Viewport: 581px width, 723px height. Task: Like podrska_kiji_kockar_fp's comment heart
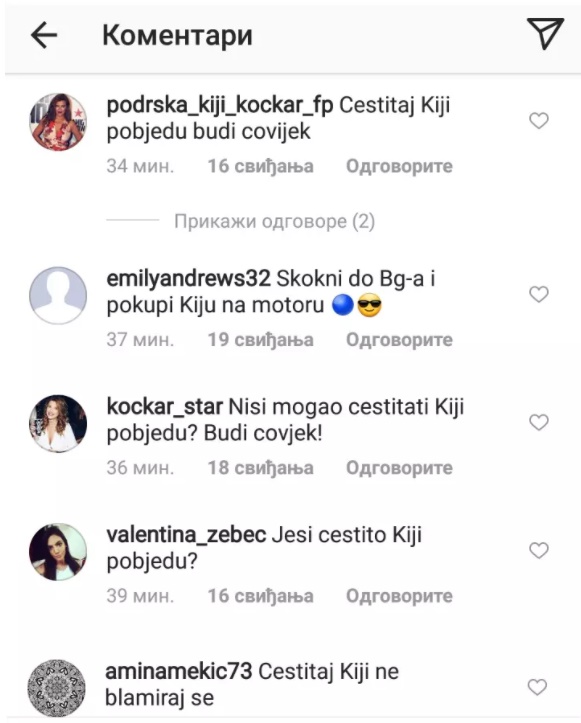(539, 121)
